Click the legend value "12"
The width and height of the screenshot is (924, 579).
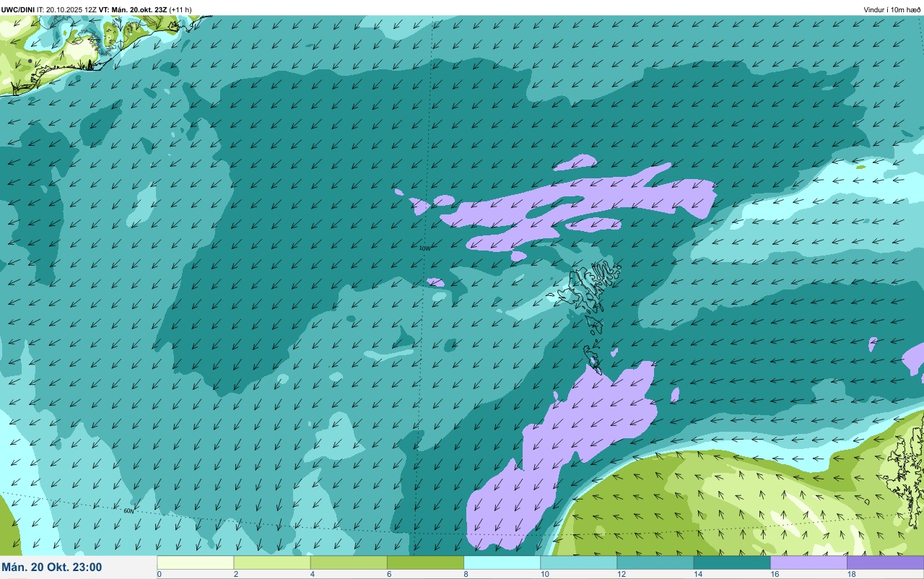point(620,575)
